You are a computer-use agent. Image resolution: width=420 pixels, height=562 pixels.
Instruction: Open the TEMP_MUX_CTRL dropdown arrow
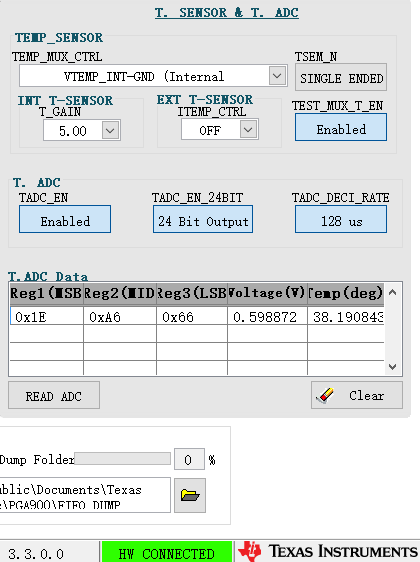coord(277,76)
